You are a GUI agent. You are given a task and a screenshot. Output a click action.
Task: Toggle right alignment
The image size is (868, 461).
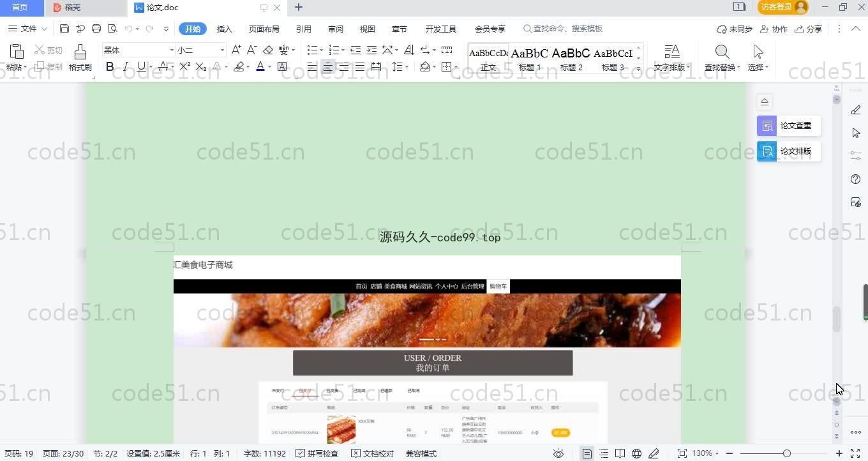344,66
